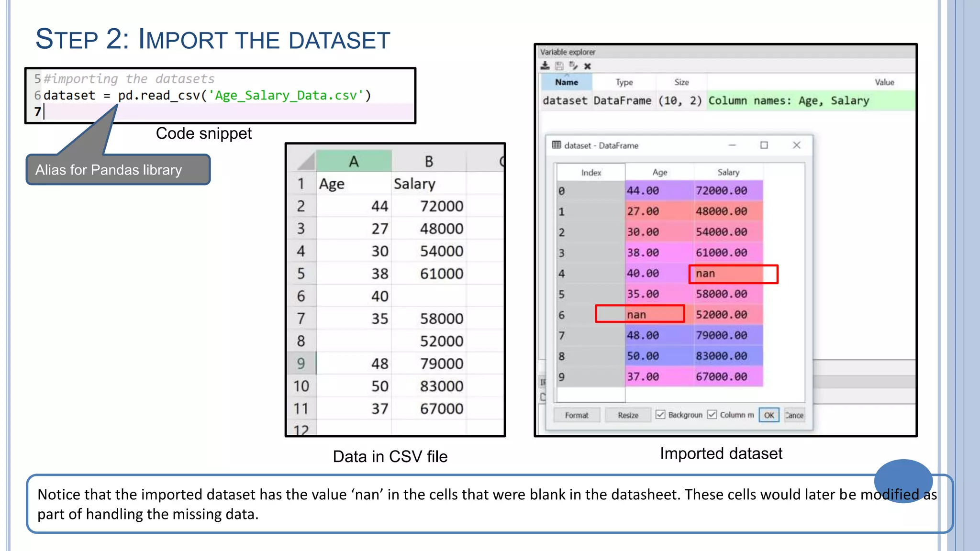Select the nan Salary cell in row 4
980x551 pixels.
pos(728,274)
